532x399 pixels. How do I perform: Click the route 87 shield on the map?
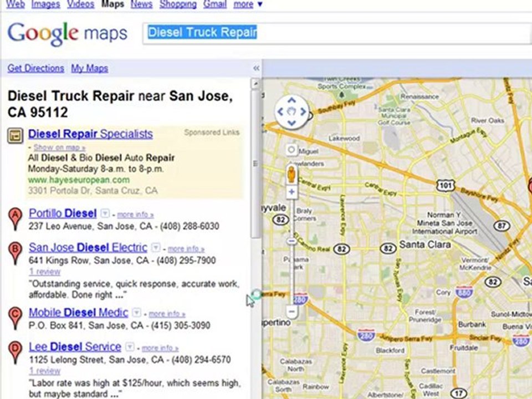point(502,226)
